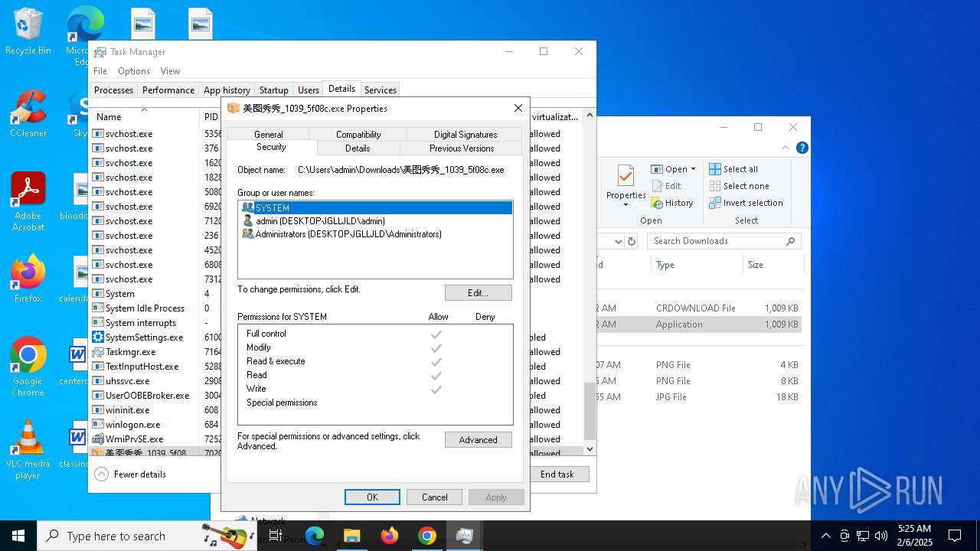Open Chrome from the taskbar

pyautogui.click(x=427, y=536)
